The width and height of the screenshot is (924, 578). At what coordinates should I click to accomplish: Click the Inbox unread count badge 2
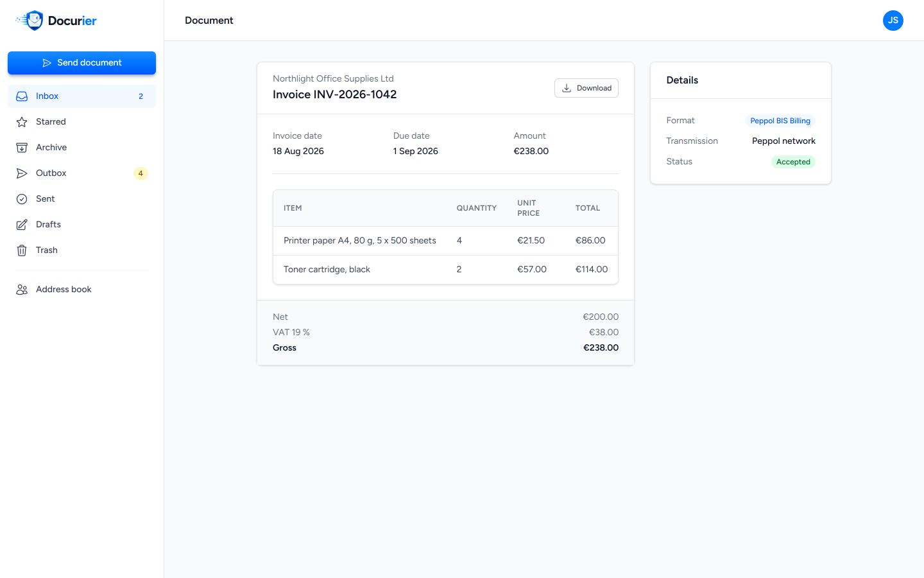[141, 96]
